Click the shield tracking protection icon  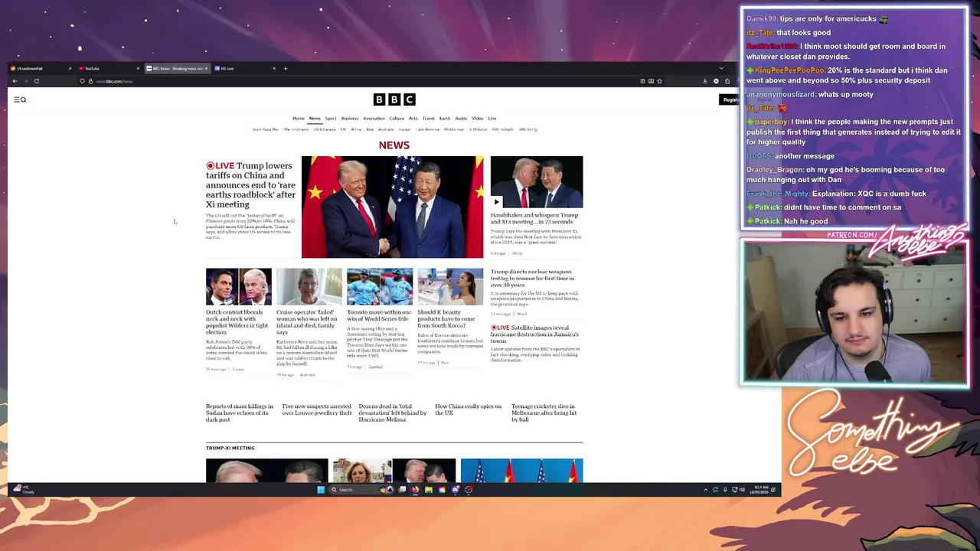pos(82,81)
